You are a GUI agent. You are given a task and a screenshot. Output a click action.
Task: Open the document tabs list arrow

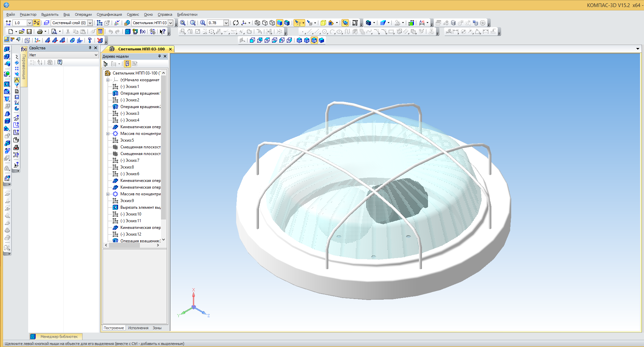pyautogui.click(x=638, y=49)
